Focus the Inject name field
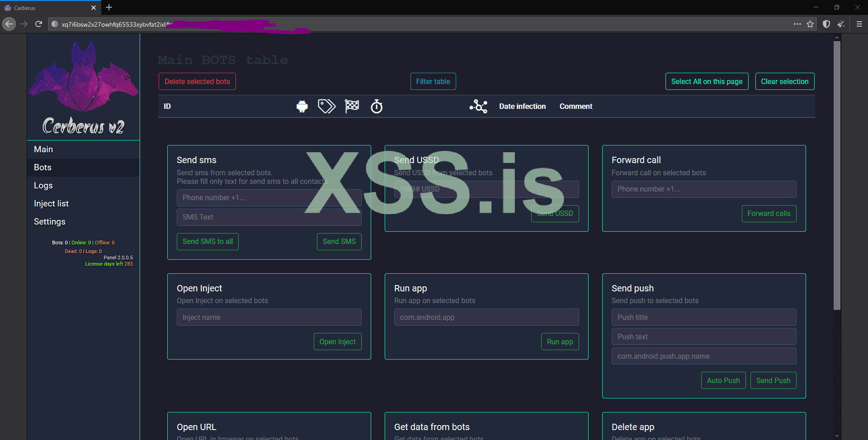The image size is (868, 440). [269, 317]
